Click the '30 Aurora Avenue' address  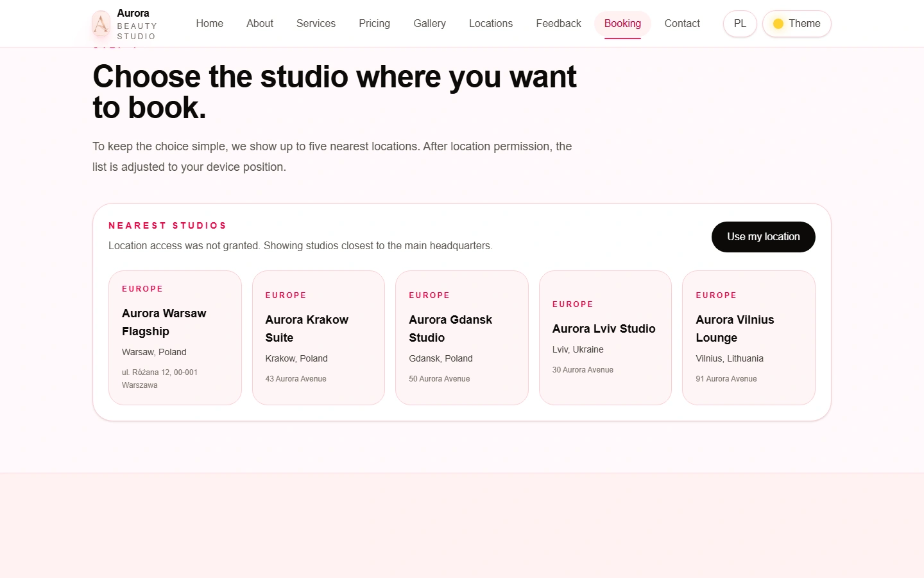click(x=583, y=370)
